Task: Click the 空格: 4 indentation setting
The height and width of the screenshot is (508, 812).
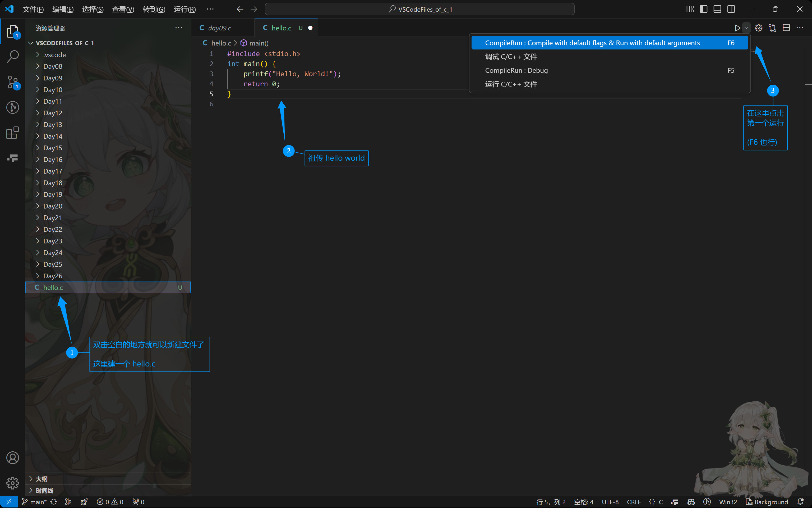Action: [584, 502]
